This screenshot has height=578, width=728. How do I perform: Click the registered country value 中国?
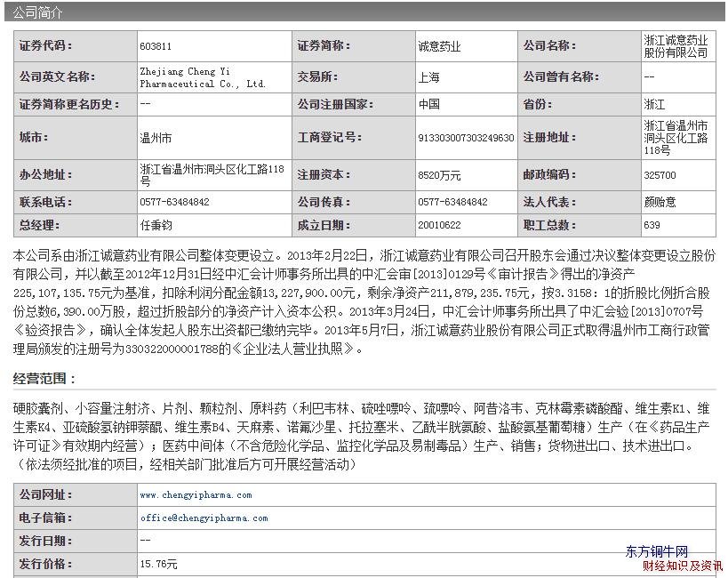[x=428, y=104]
